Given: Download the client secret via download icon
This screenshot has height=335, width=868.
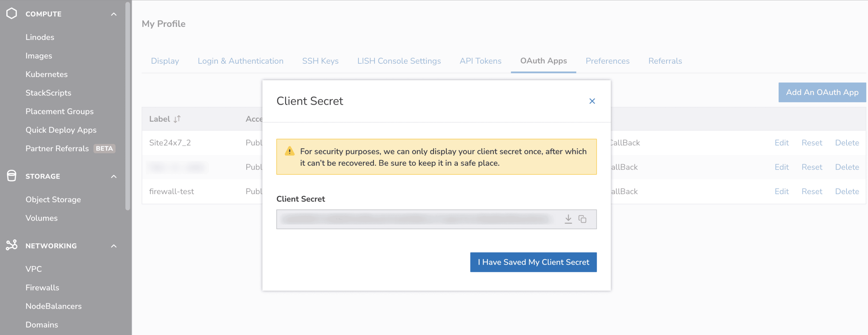Looking at the screenshot, I should tap(568, 219).
